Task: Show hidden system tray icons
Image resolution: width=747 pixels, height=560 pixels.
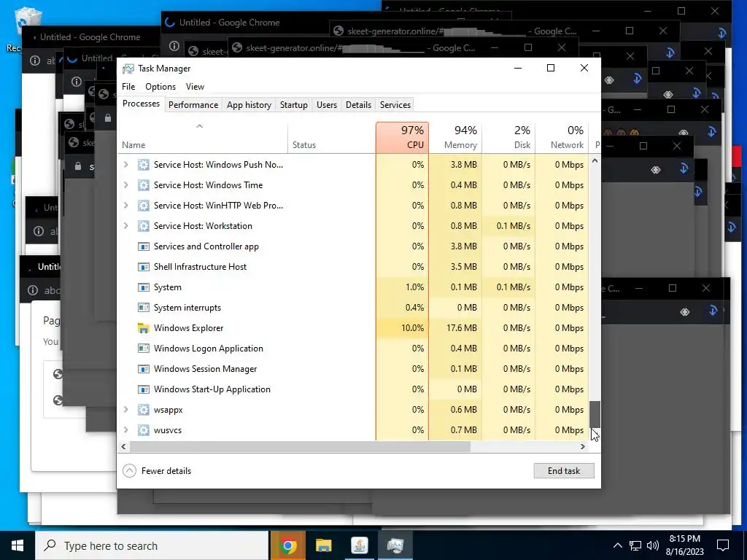Action: (x=617, y=545)
